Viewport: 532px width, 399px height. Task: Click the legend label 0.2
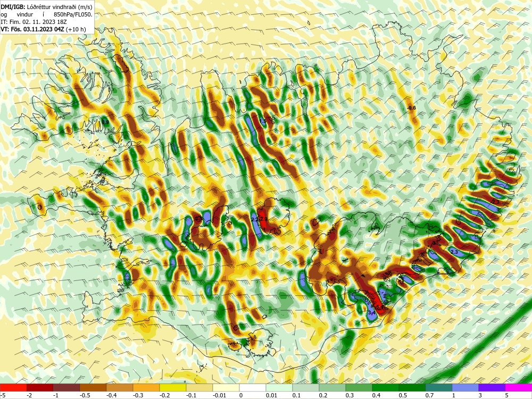pos(323,395)
